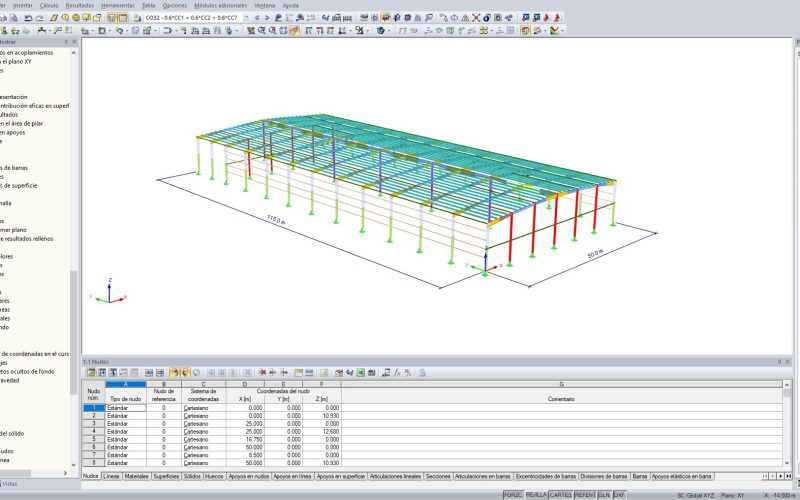Click the magnifier zoom icon in top toolbar
The width and height of the screenshot is (800, 500).
(x=65, y=18)
